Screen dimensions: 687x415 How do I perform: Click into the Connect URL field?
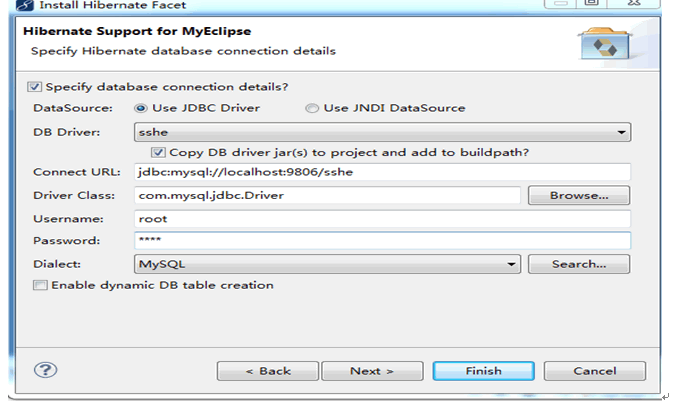pyautogui.click(x=382, y=172)
